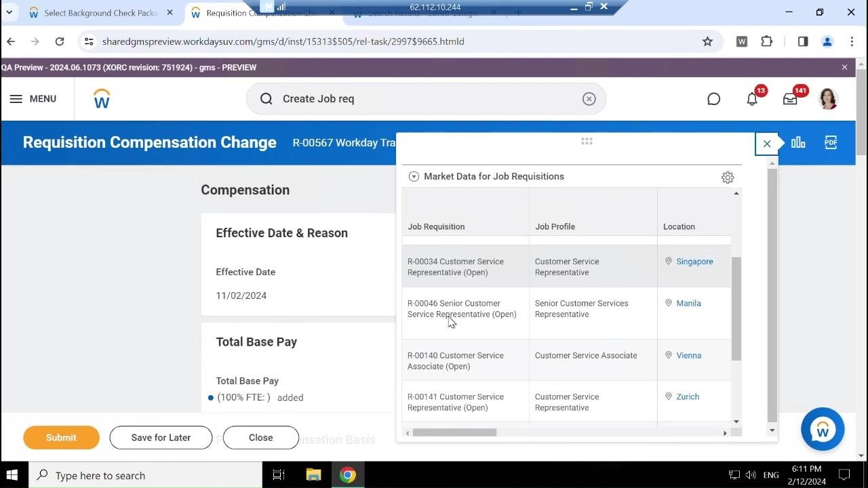This screenshot has height=488, width=868.
Task: Open the Workday floating assistant button
Action: pos(823,429)
